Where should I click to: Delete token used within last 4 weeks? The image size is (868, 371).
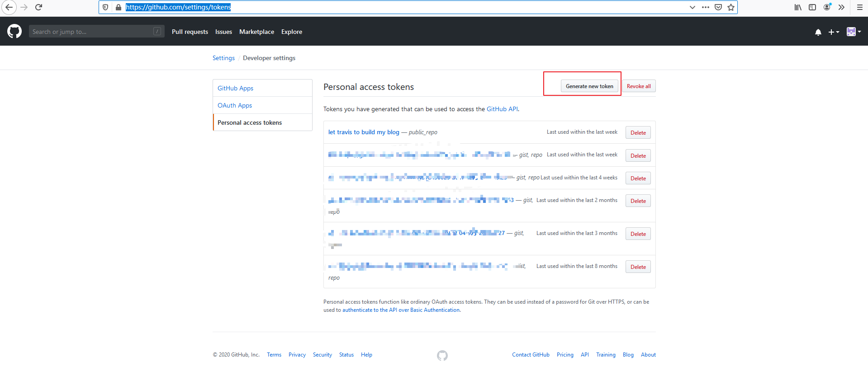(x=638, y=178)
